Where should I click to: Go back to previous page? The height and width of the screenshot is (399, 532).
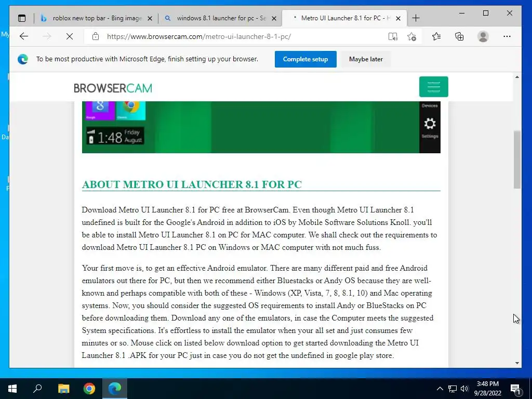[x=24, y=36]
